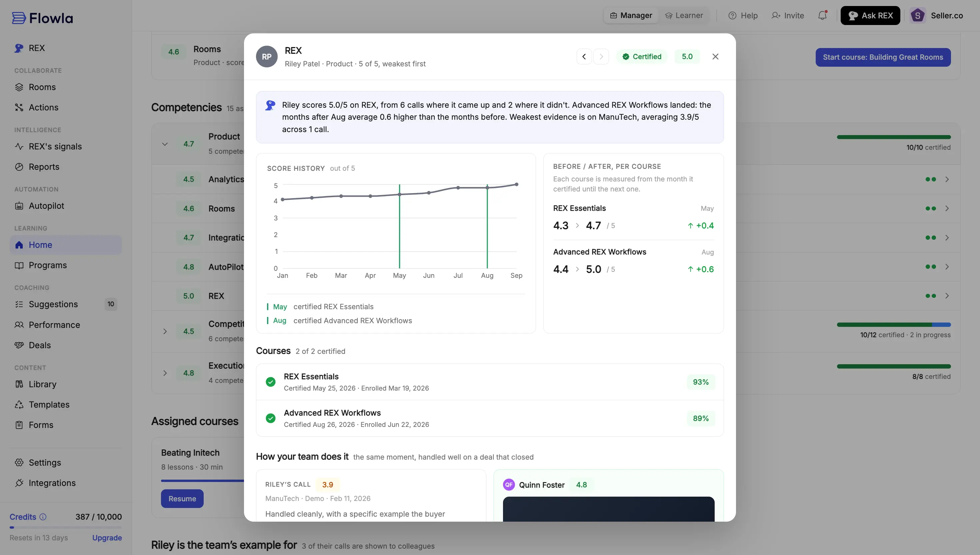This screenshot has height=555, width=980.
Task: Open the REX competency row chevron
Action: 947,296
